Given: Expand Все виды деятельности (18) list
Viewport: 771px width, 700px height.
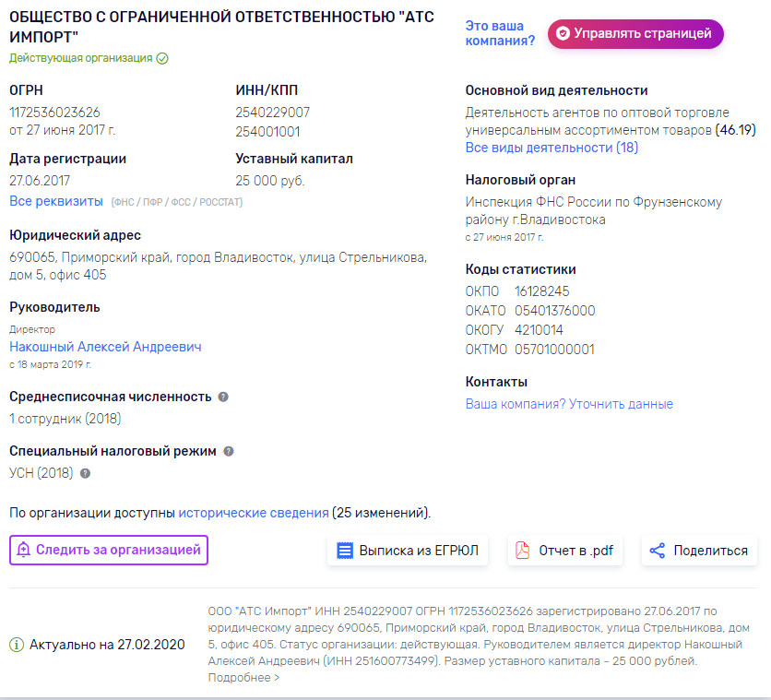Looking at the screenshot, I should coord(552,148).
